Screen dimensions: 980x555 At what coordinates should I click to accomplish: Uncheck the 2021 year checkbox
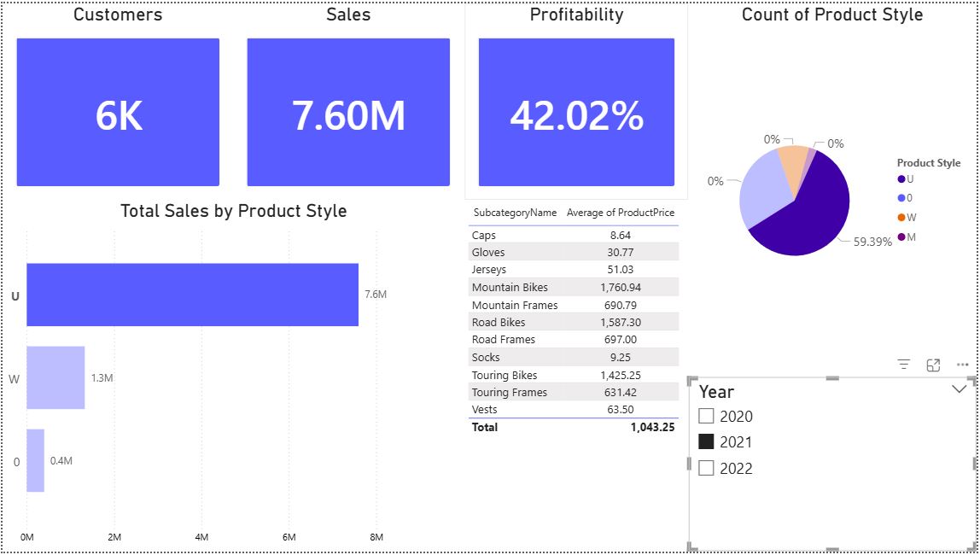coord(706,442)
